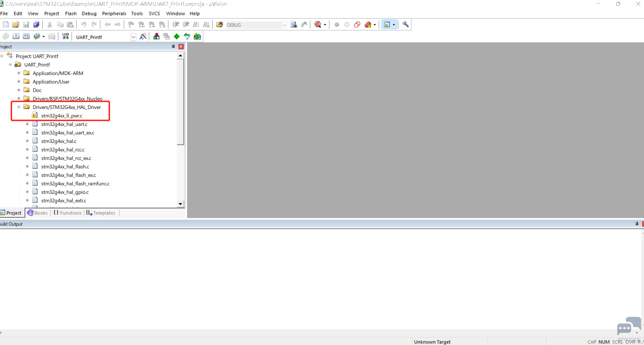This screenshot has height=345, width=644.
Task: Open Manage Project Items icon
Action: 156,36
